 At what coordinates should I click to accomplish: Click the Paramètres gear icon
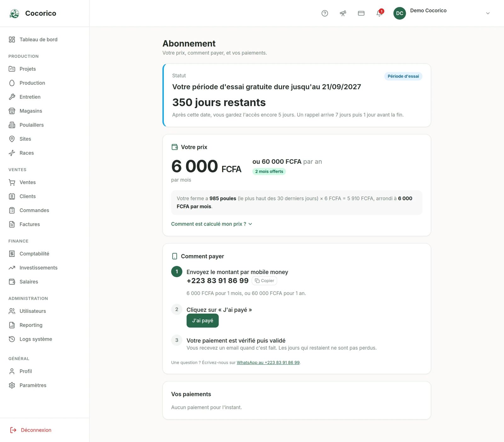pos(12,385)
